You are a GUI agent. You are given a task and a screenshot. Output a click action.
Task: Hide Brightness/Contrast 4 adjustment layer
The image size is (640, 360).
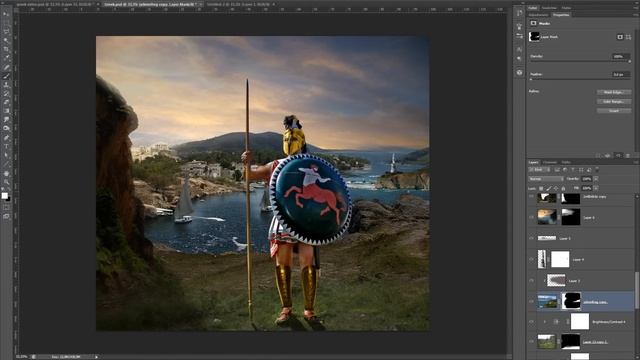531,322
